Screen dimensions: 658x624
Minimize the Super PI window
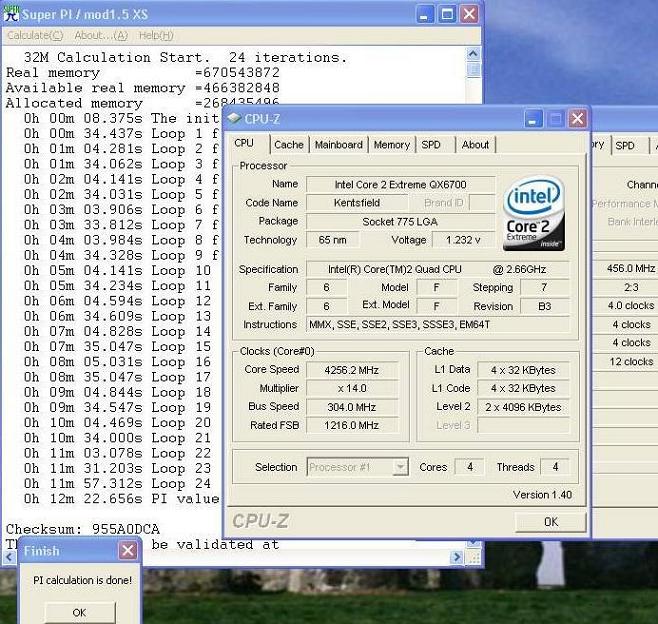[x=425, y=14]
